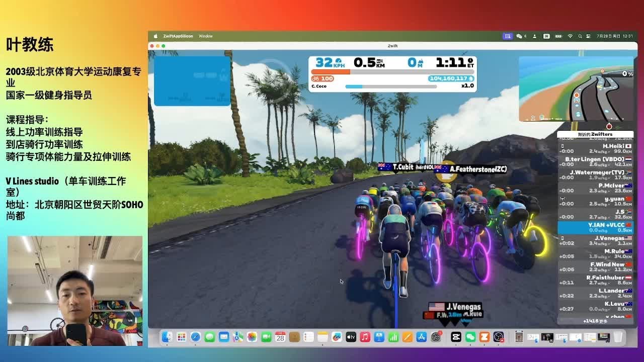Image resolution: width=644 pixels, height=362 pixels.
Task: Open CapCut app in the dock
Action: (456, 337)
